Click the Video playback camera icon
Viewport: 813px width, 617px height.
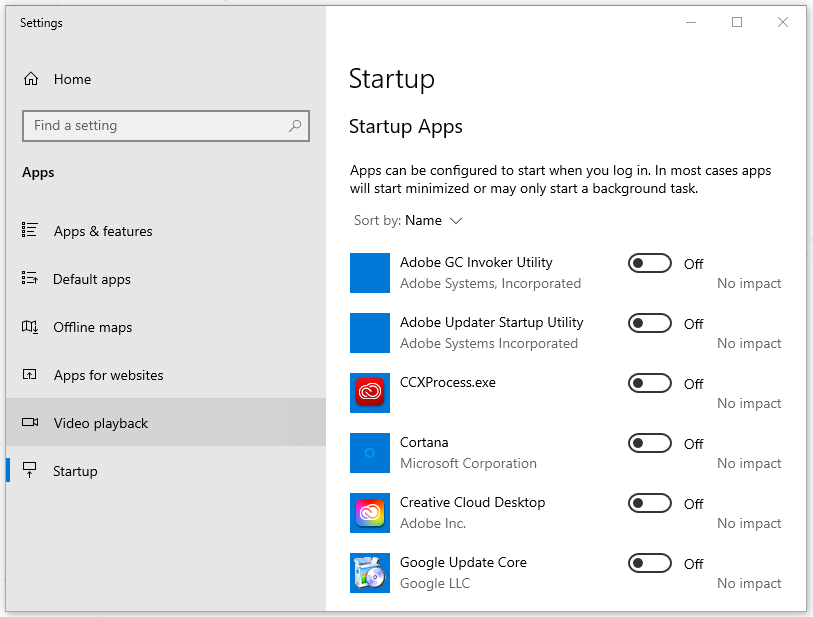coord(30,423)
